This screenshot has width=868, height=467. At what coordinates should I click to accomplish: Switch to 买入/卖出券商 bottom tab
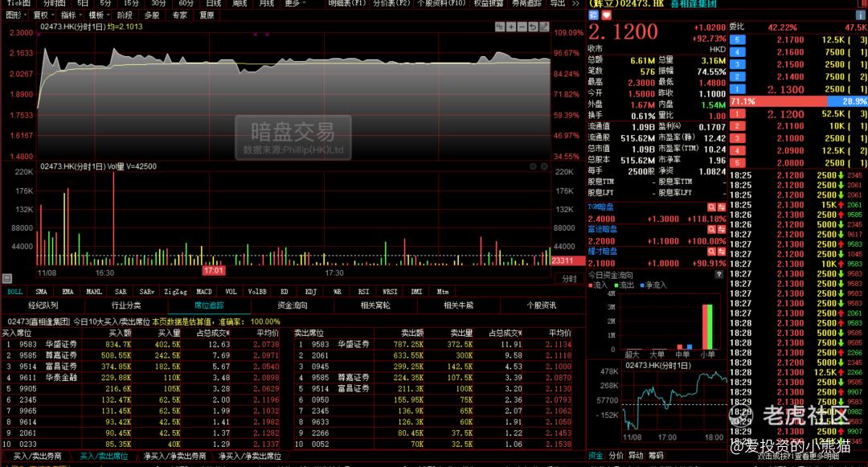pos(38,457)
